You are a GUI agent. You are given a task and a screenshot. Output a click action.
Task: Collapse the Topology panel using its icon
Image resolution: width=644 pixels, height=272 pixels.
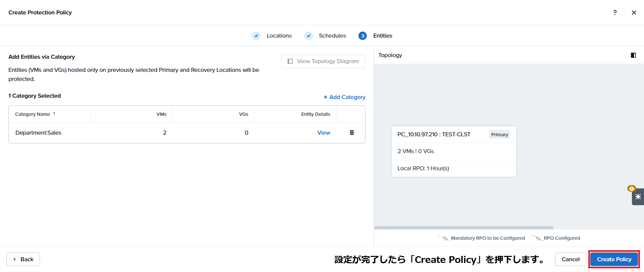pos(633,55)
